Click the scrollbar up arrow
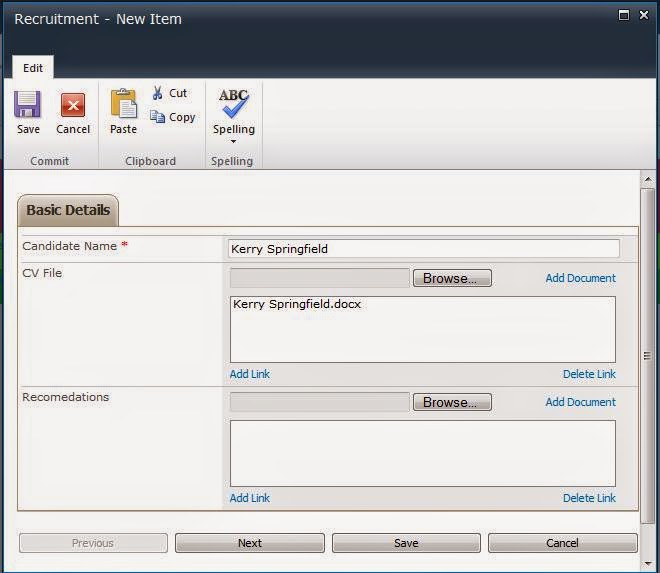This screenshot has width=660, height=573. [648, 180]
